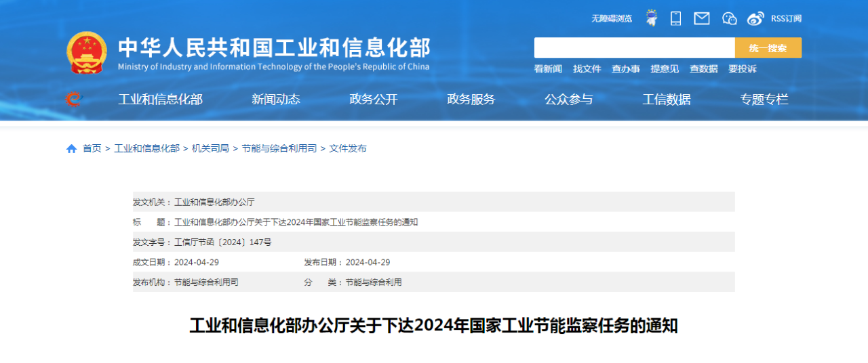This screenshot has width=868, height=363.
Task: Open 无障碍浏览 accessibility mode
Action: pyautogui.click(x=611, y=18)
